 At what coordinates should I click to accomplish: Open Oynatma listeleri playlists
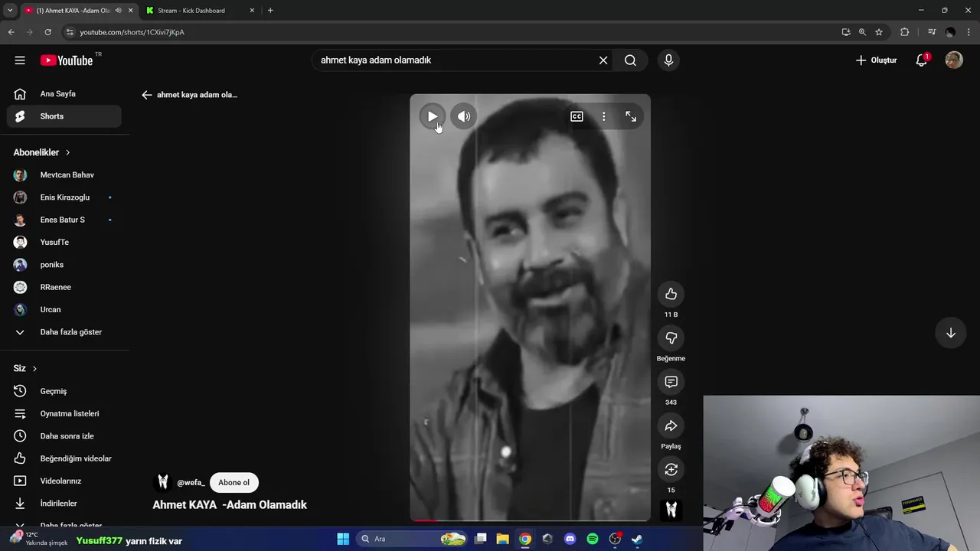click(64, 414)
